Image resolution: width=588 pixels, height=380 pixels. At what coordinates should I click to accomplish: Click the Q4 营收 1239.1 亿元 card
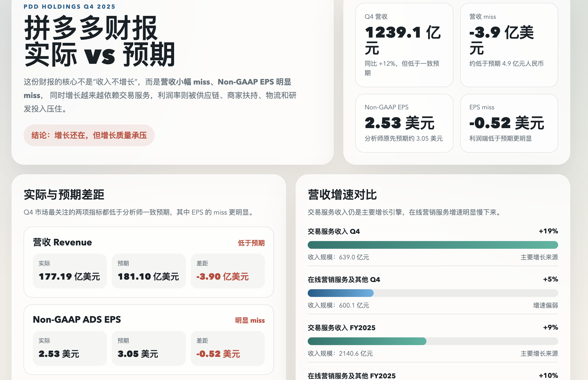coord(404,45)
